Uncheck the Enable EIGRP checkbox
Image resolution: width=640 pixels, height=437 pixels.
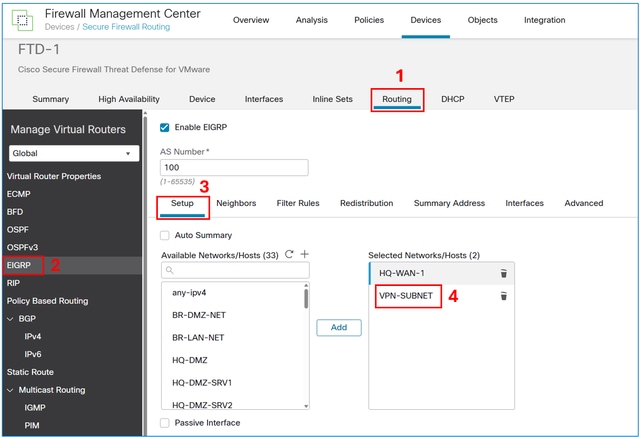coord(164,127)
